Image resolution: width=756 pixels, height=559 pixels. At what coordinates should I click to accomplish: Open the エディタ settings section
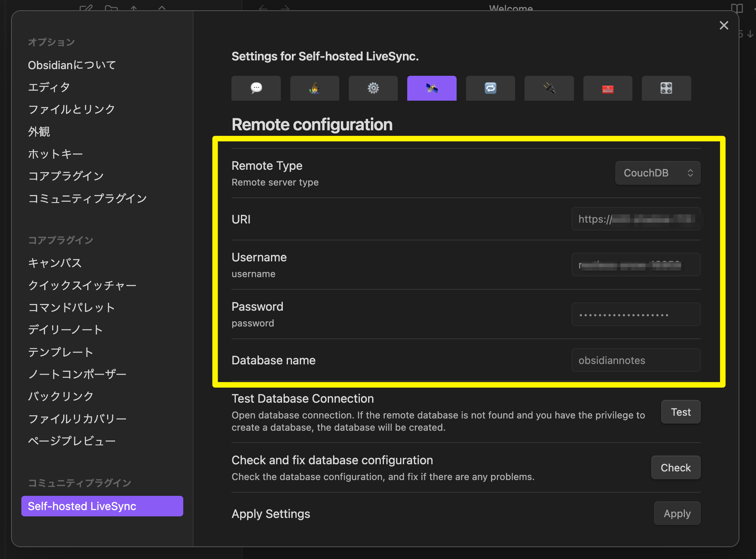point(49,87)
